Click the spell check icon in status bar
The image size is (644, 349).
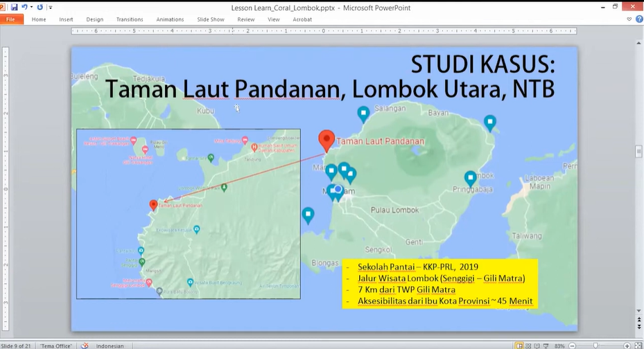pos(85,346)
